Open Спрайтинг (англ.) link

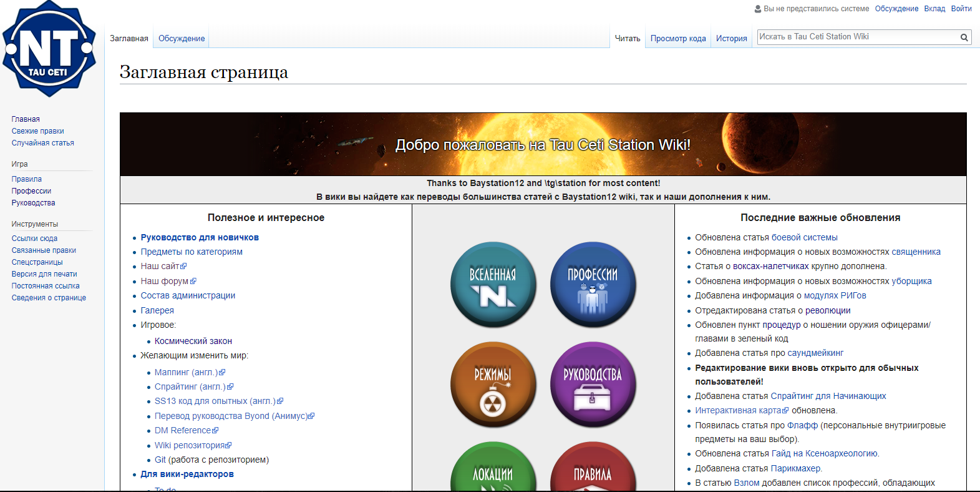click(194, 386)
